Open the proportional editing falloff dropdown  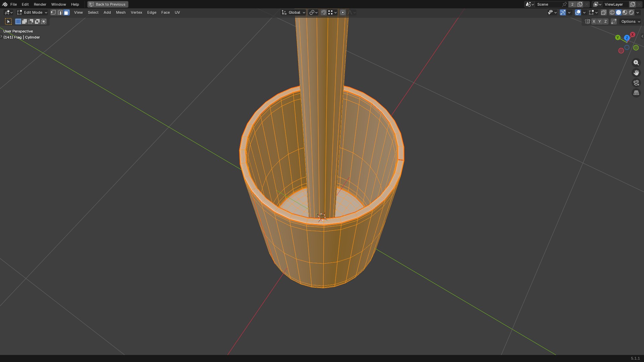(352, 12)
